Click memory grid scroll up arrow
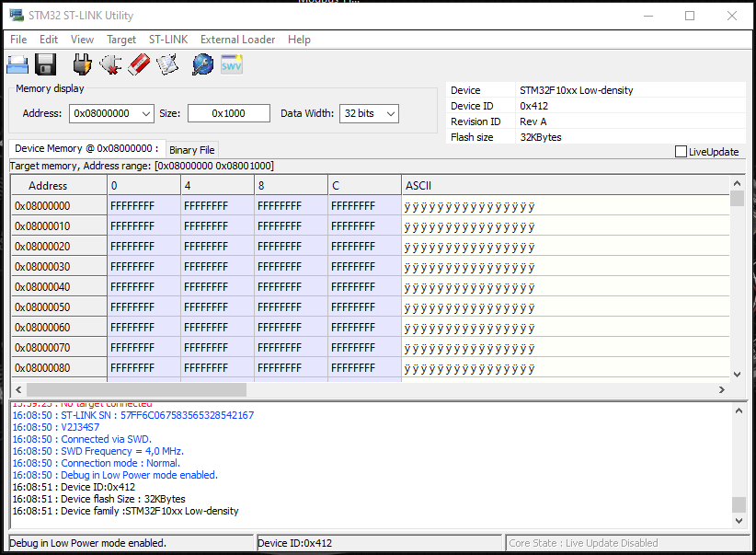The height and width of the screenshot is (555, 756). click(x=737, y=183)
